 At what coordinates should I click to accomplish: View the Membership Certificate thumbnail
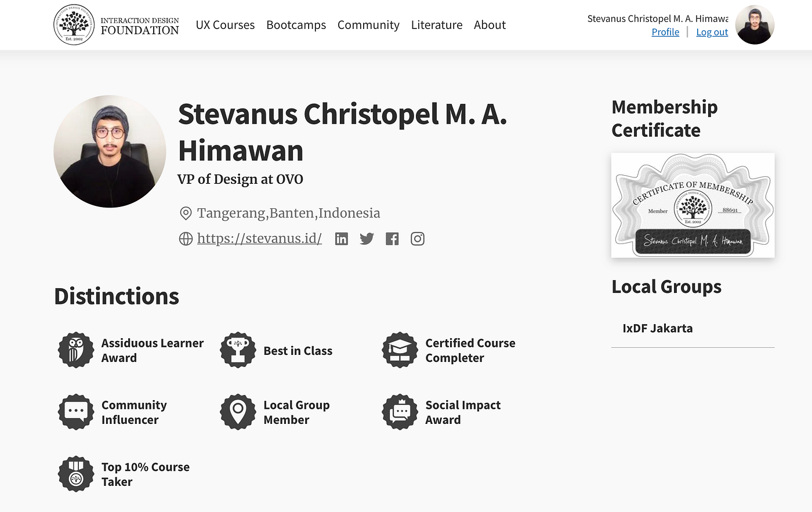click(x=693, y=205)
